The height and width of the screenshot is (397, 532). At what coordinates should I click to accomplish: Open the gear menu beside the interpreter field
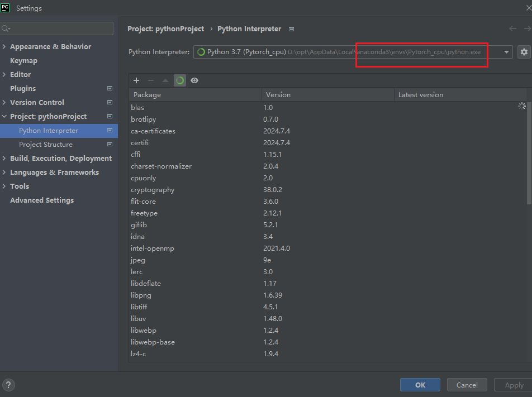pos(524,52)
